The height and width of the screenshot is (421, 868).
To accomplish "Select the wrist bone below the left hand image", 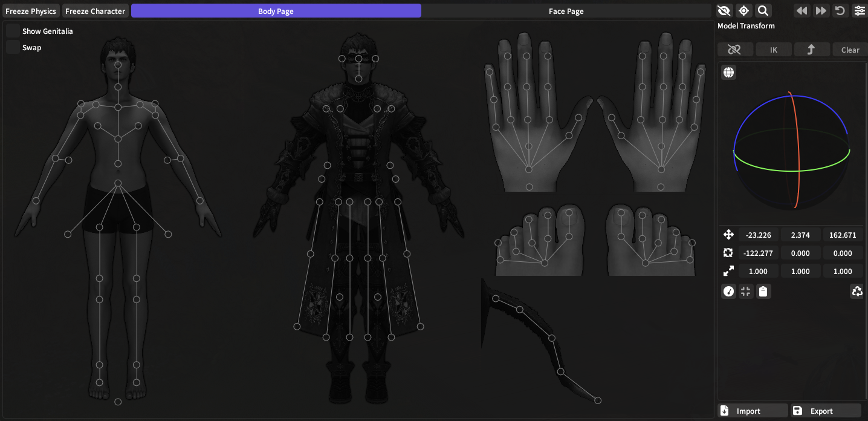I will click(x=530, y=187).
